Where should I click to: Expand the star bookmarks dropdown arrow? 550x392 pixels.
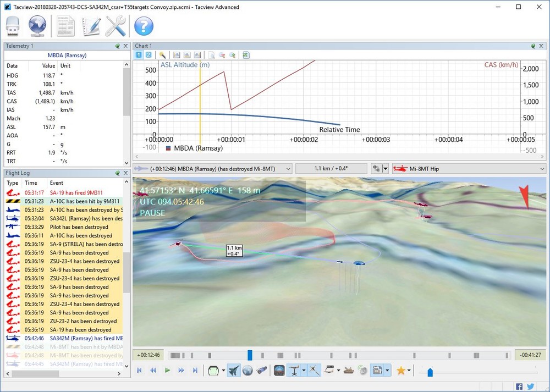[410, 371]
